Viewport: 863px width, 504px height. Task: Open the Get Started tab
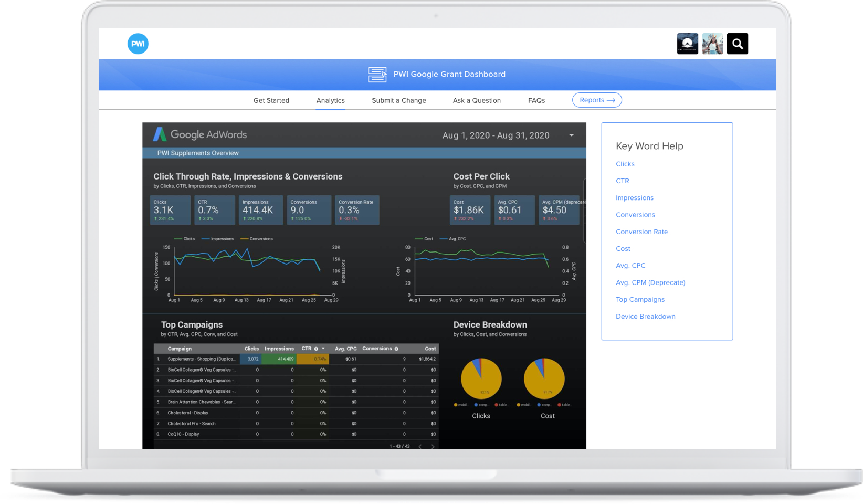271,100
